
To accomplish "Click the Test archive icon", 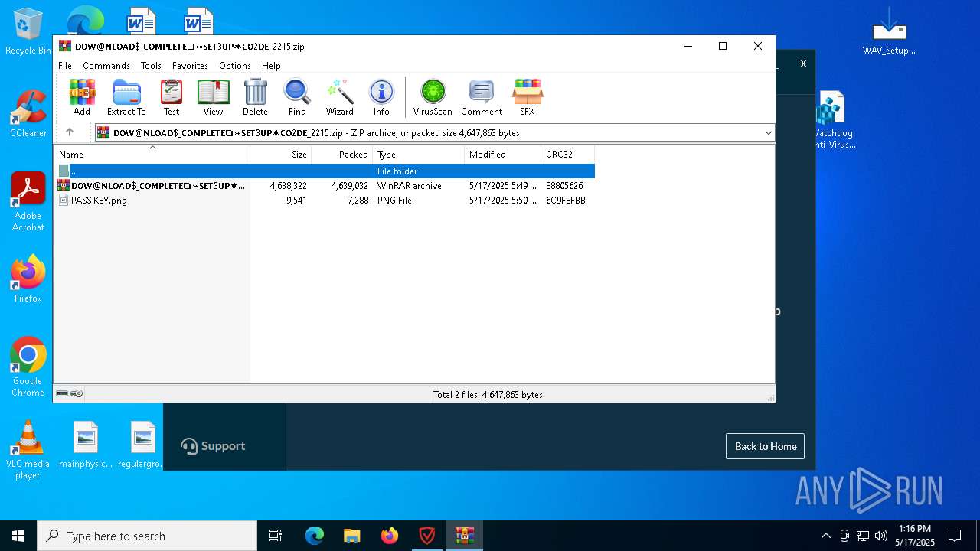I will [x=171, y=97].
